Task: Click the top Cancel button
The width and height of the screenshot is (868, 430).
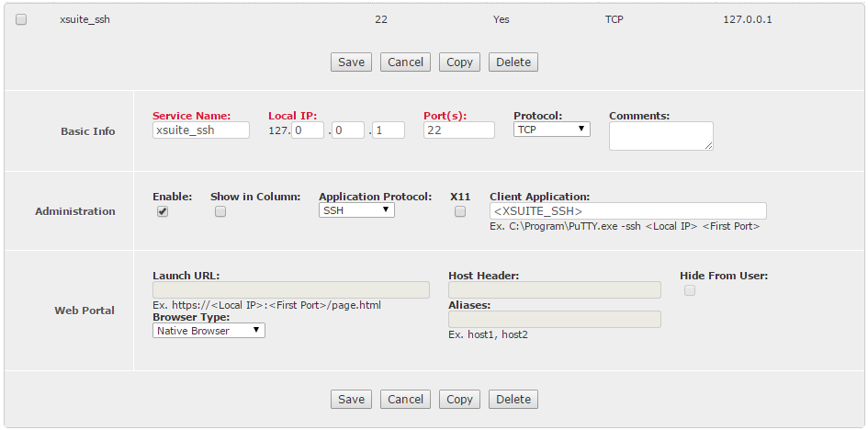Action: point(405,62)
